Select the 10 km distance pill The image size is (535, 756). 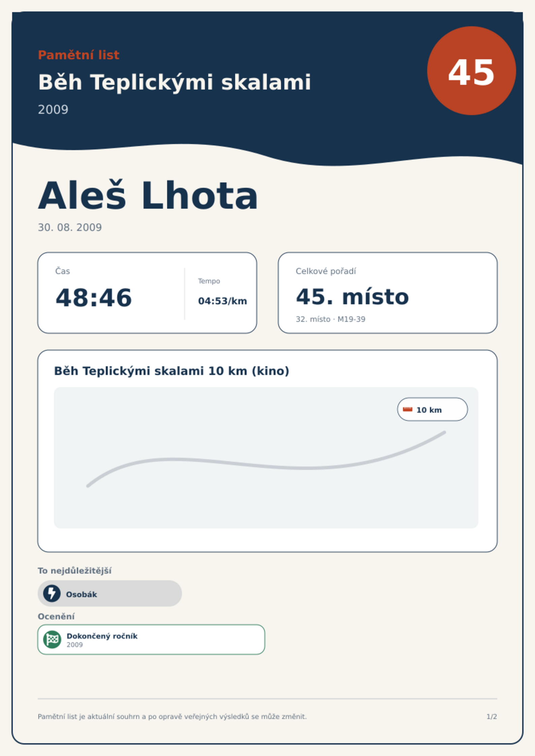pyautogui.click(x=432, y=409)
